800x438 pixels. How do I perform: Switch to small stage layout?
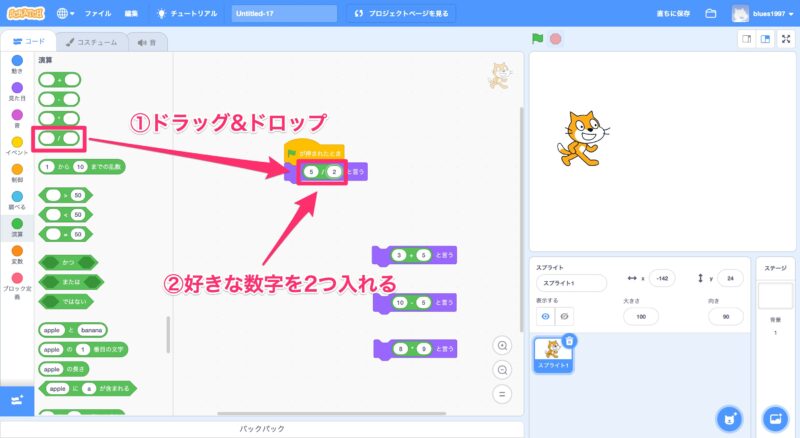745,39
